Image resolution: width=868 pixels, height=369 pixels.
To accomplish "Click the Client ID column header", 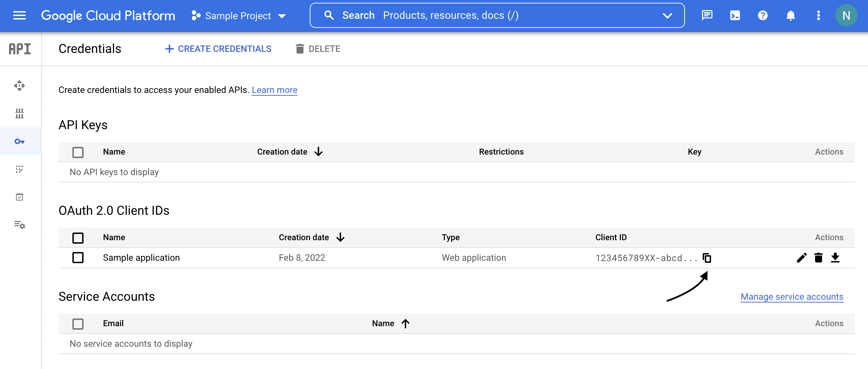I will pyautogui.click(x=611, y=237).
